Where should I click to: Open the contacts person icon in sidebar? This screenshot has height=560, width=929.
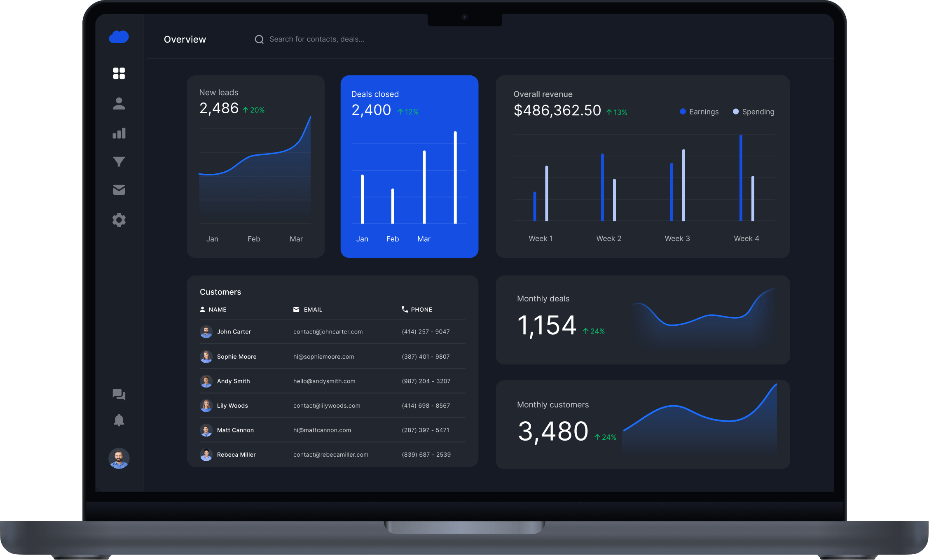119,104
